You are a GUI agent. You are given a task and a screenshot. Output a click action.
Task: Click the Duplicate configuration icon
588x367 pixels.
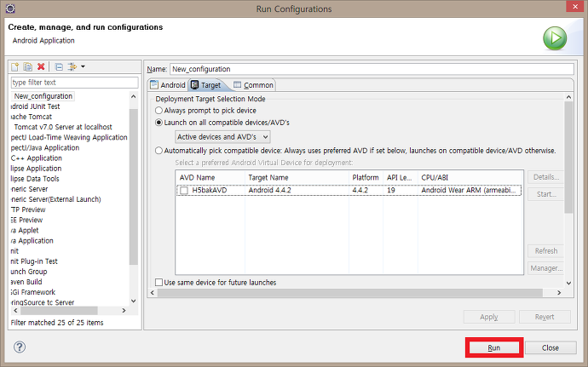click(x=28, y=66)
